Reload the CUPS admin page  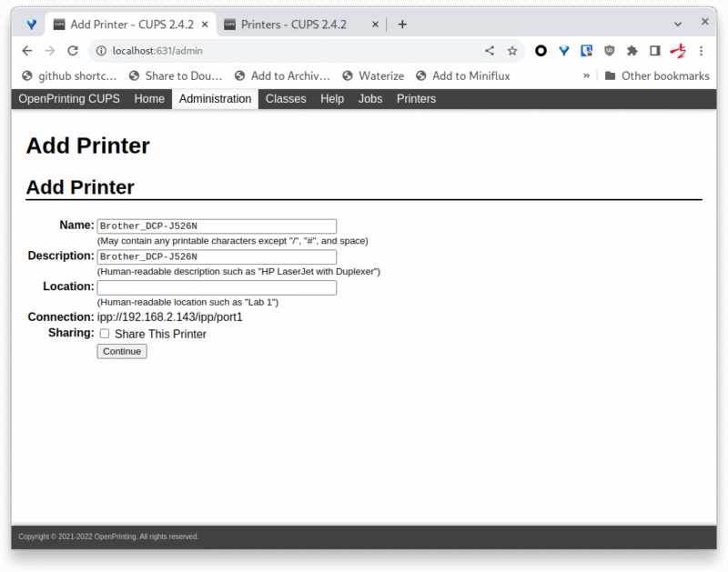(73, 51)
